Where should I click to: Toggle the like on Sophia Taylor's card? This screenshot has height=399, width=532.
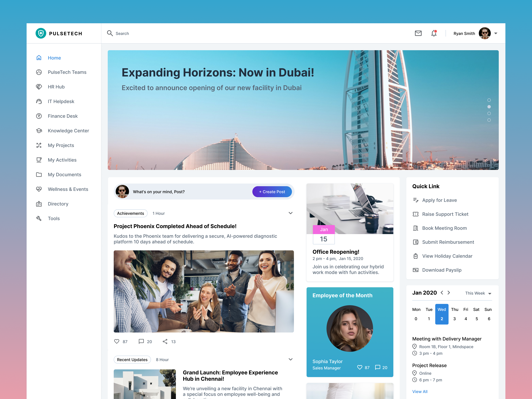click(x=360, y=367)
